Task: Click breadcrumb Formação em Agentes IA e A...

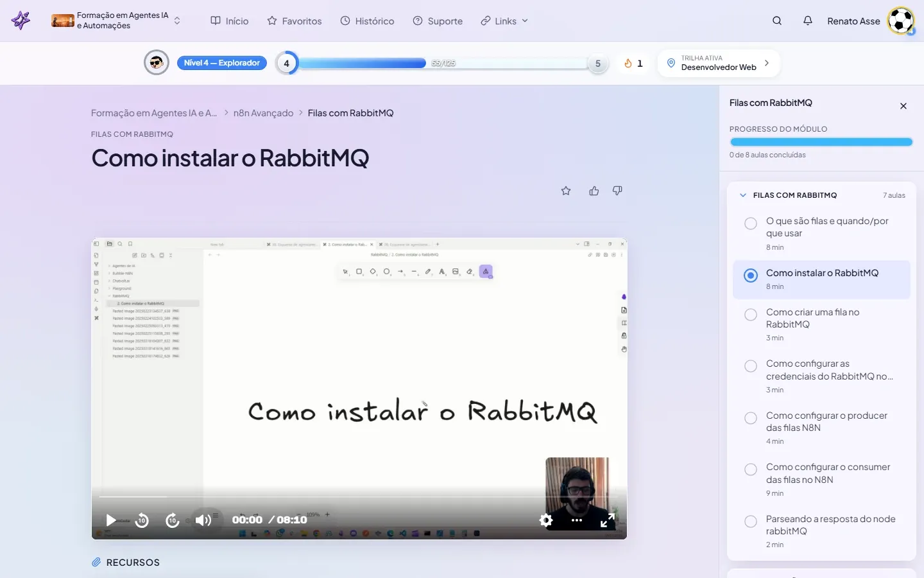Action: (x=154, y=113)
